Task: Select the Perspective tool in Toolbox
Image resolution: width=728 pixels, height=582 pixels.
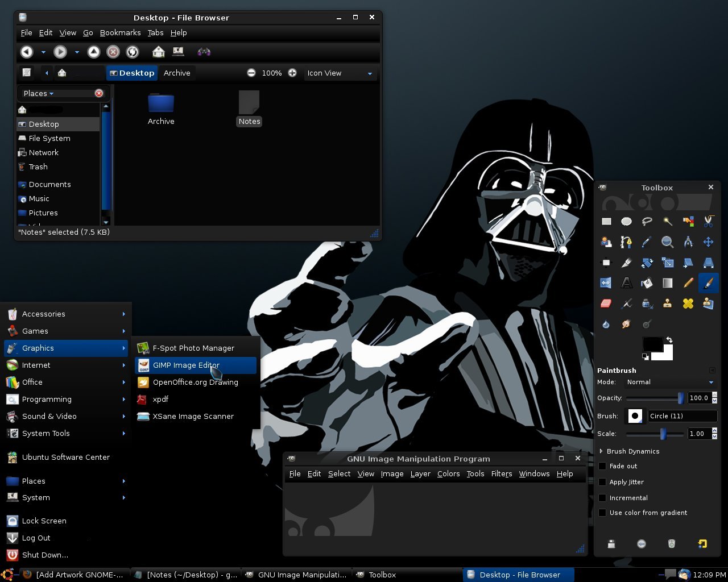Action: point(708,263)
